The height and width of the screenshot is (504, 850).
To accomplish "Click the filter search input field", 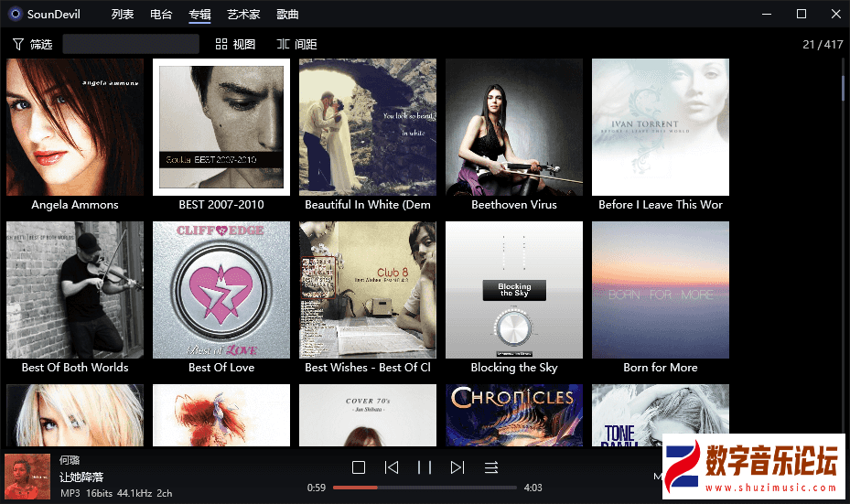I will pos(131,44).
